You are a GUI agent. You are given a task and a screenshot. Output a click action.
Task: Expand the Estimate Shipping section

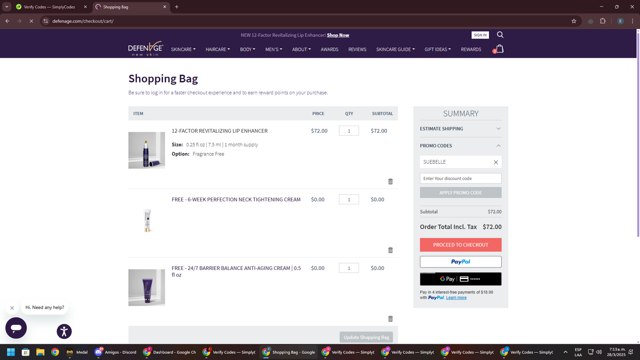[x=460, y=129]
